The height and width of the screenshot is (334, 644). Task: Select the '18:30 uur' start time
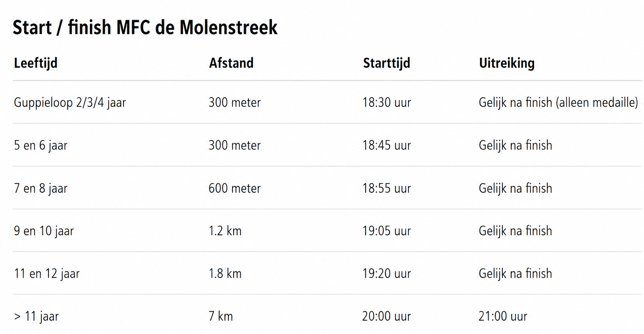click(386, 102)
